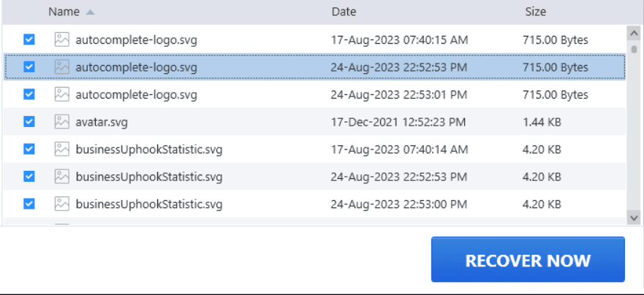Screen dimensions: 644x295
Task: Click icon of businessUphookStatistic.svg dated 22:52:53 PM
Action: click(62, 176)
